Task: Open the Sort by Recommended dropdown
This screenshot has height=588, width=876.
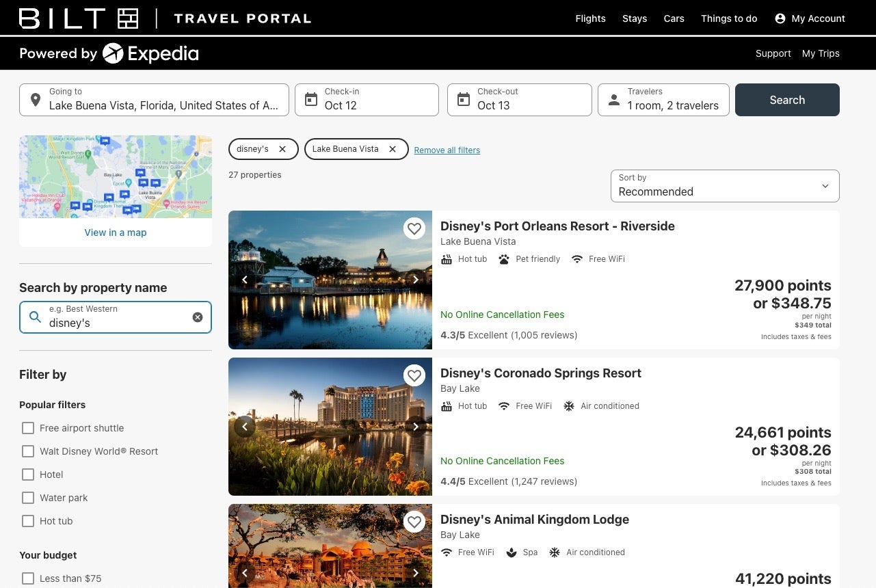Action: click(x=724, y=185)
